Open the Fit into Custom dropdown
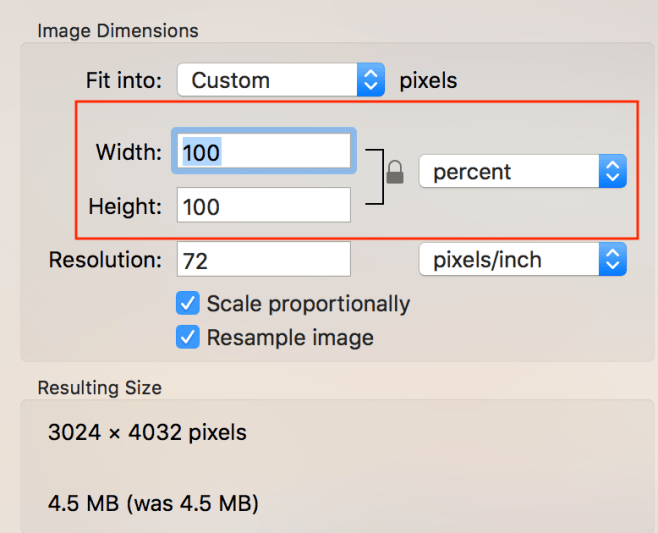 (x=280, y=80)
